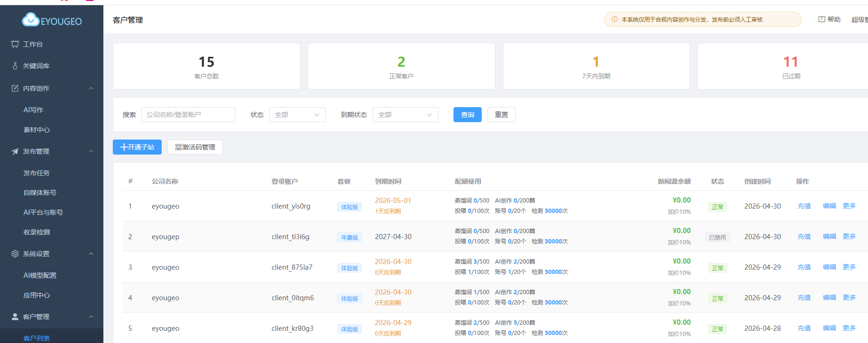Open 激活码管理 button
The image size is (868, 343).
click(x=195, y=147)
